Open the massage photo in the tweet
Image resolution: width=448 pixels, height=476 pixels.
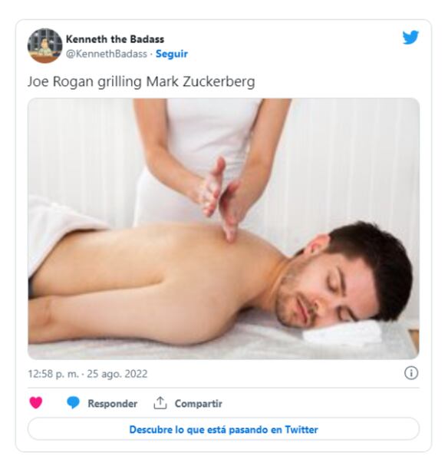coord(223,229)
